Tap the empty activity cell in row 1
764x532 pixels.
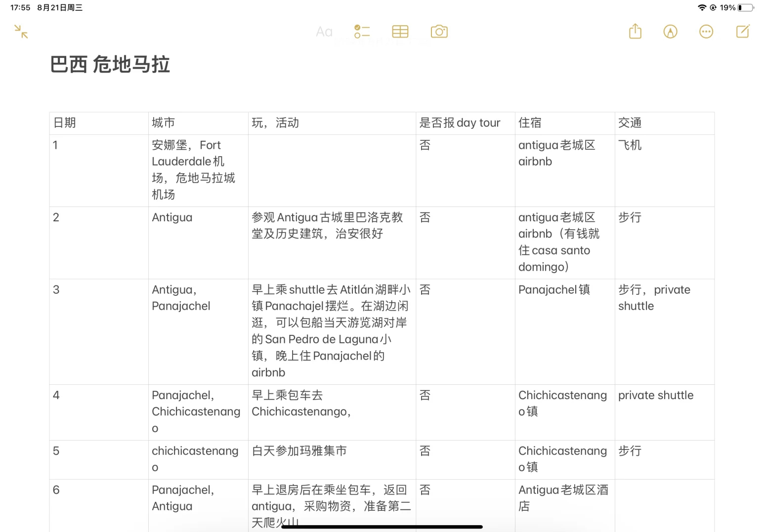tap(332, 170)
